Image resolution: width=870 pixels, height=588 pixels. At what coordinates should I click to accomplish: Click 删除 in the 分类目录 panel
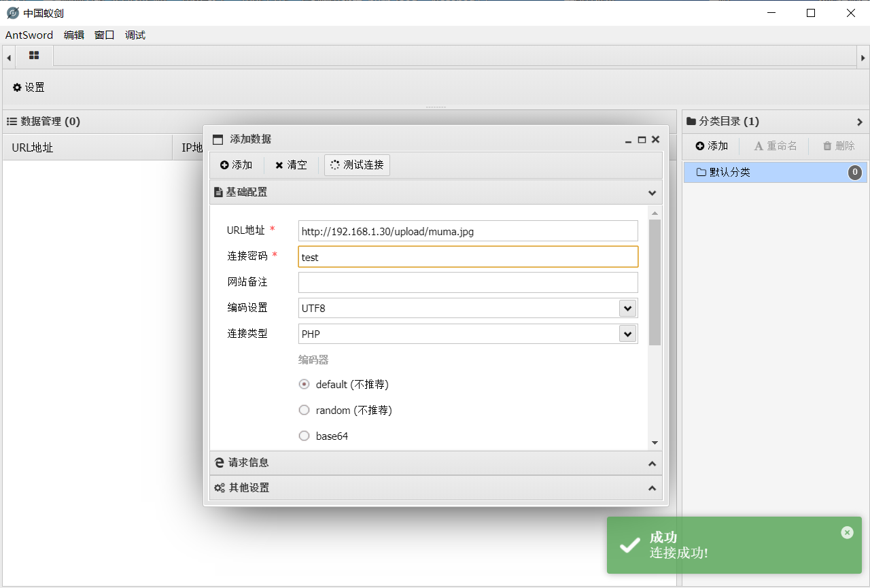(839, 146)
